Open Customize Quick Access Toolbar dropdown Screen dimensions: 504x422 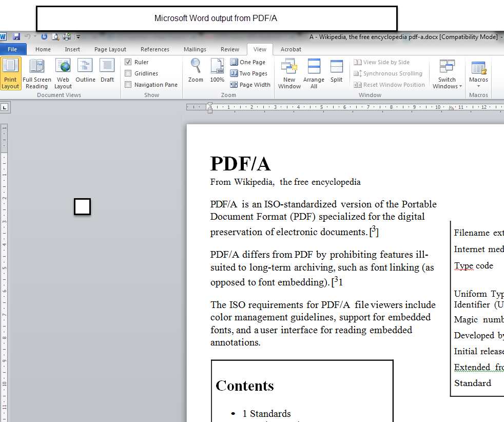(78, 36)
